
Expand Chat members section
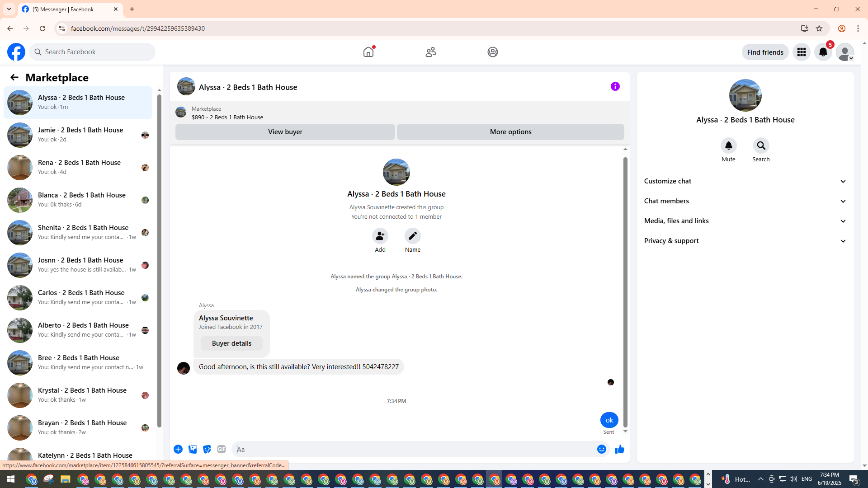pyautogui.click(x=745, y=201)
